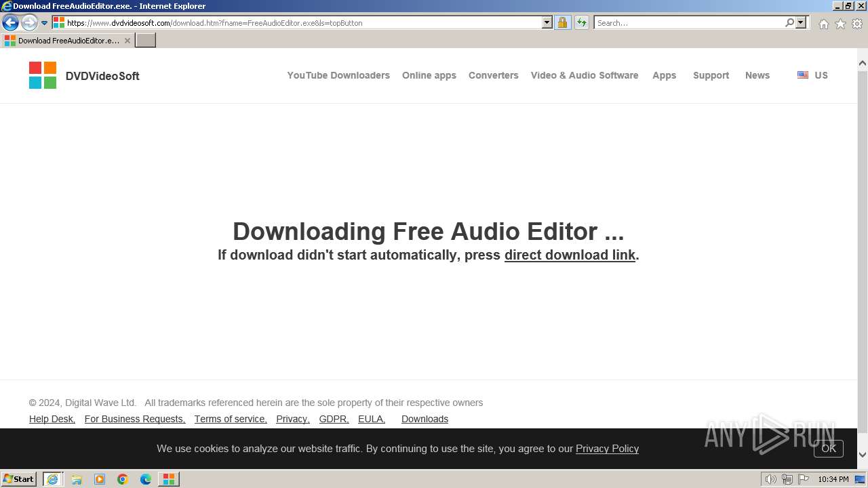Open Downloads footer link
868x488 pixels.
click(425, 419)
